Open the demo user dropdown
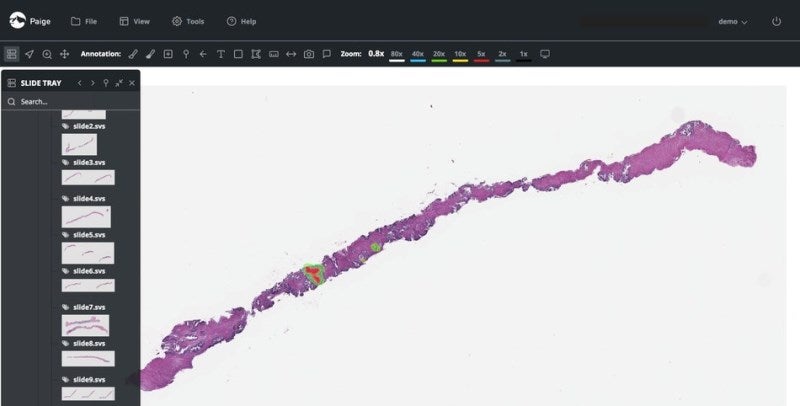800x406 pixels. pyautogui.click(x=733, y=21)
